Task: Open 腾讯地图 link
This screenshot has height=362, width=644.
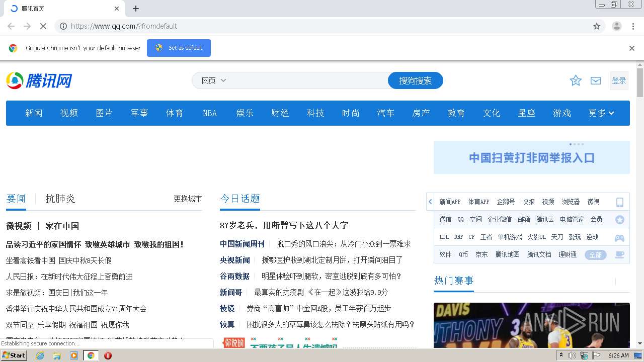Action: click(507, 255)
